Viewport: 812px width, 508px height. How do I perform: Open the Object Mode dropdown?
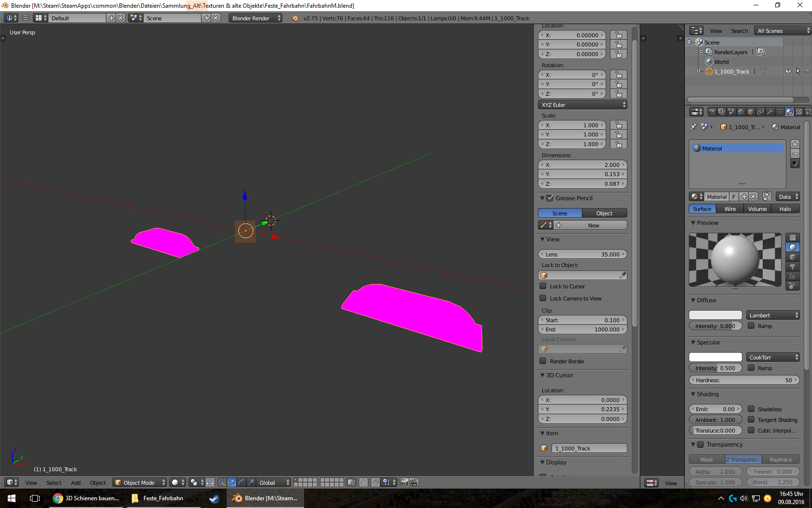pos(139,482)
